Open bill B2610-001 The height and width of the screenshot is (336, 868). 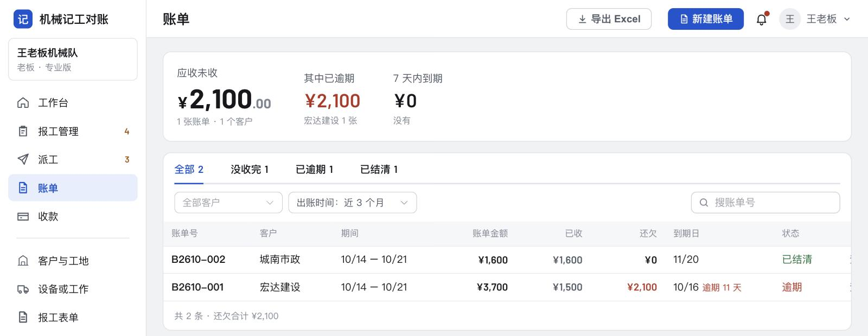[197, 287]
